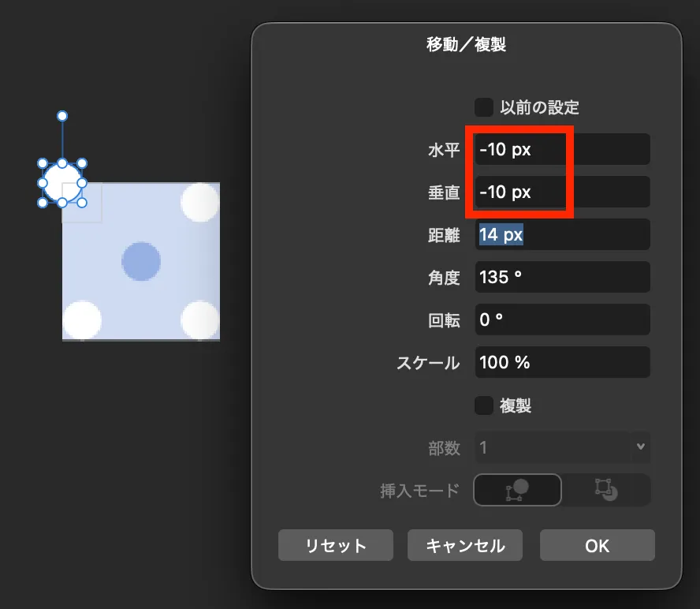700x609 pixels.
Task: Click the スケール field showing 100%
Action: pyautogui.click(x=562, y=362)
